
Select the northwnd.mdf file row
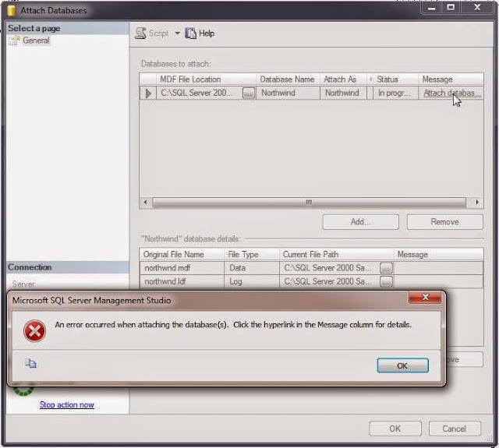(x=311, y=268)
